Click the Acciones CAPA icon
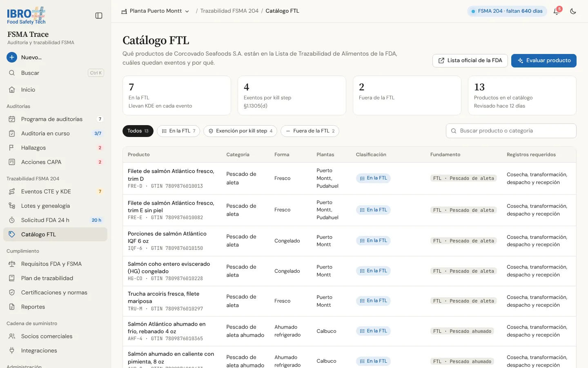The width and height of the screenshot is (588, 368). (12, 162)
